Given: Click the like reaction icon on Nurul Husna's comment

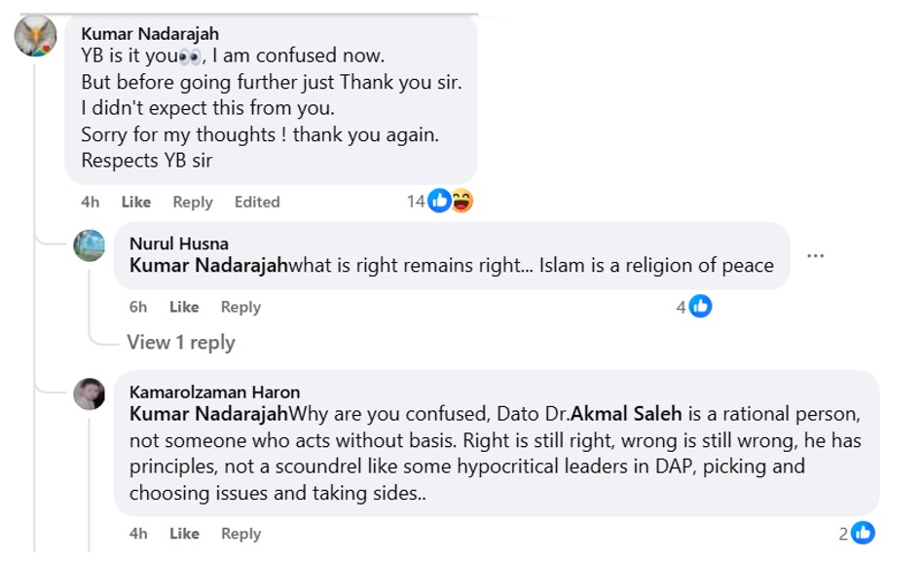Looking at the screenshot, I should tap(700, 307).
